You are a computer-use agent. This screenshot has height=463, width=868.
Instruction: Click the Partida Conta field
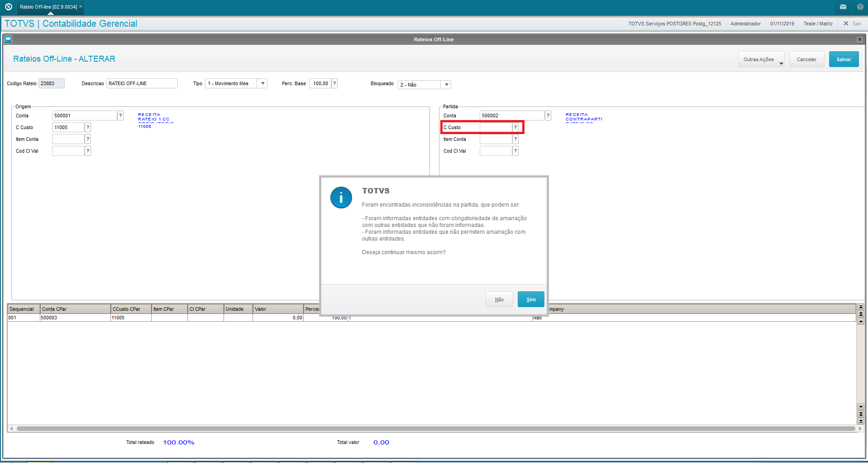click(x=512, y=116)
